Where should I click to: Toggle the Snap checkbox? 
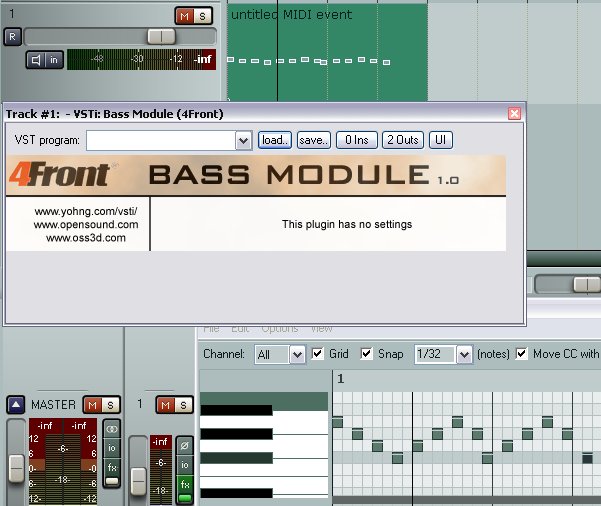point(366,353)
